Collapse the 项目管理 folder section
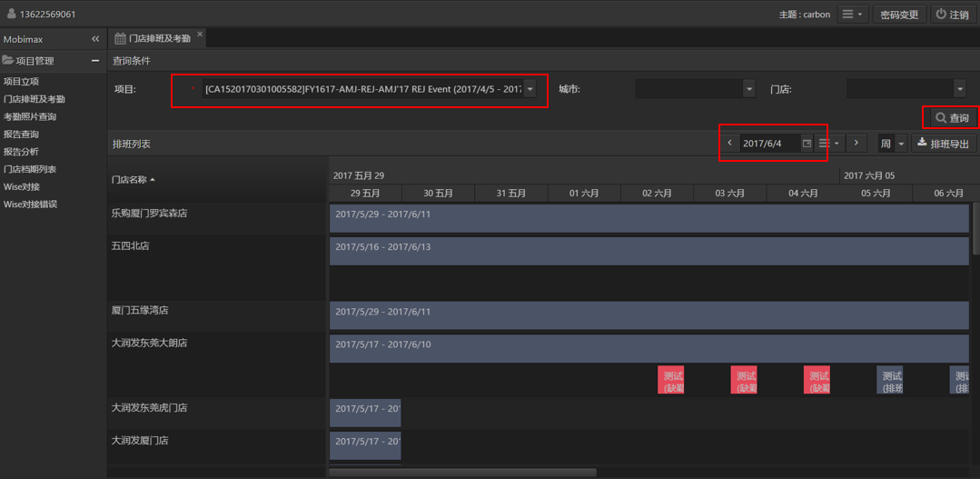Screen dimensions: 980x479 click(x=95, y=61)
